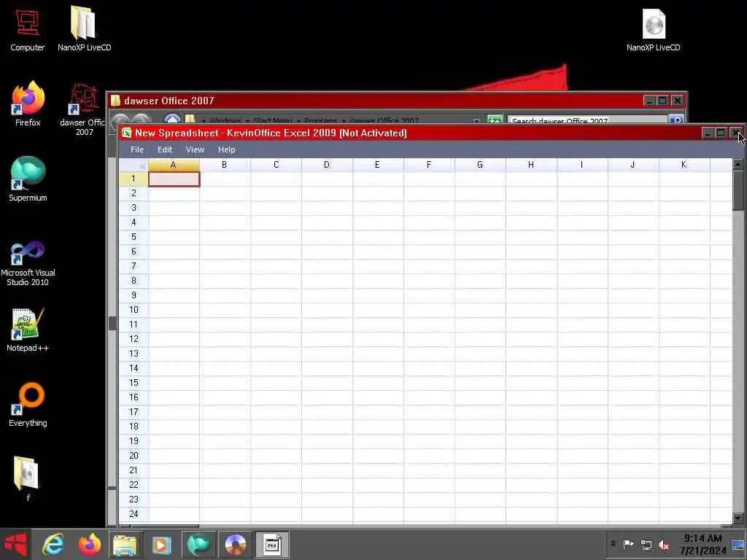Select row 10 header
This screenshot has height=560, width=747.
pos(133,310)
